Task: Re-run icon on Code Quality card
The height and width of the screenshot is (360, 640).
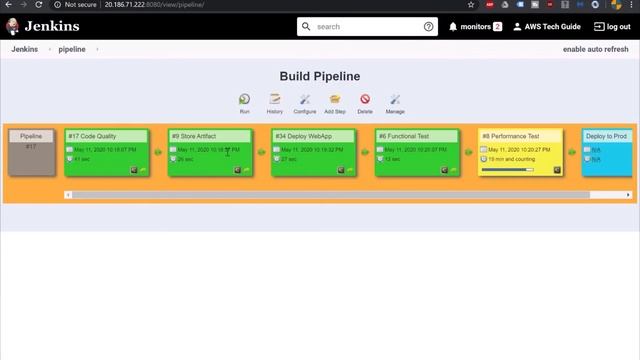Action: pyautogui.click(x=143, y=170)
